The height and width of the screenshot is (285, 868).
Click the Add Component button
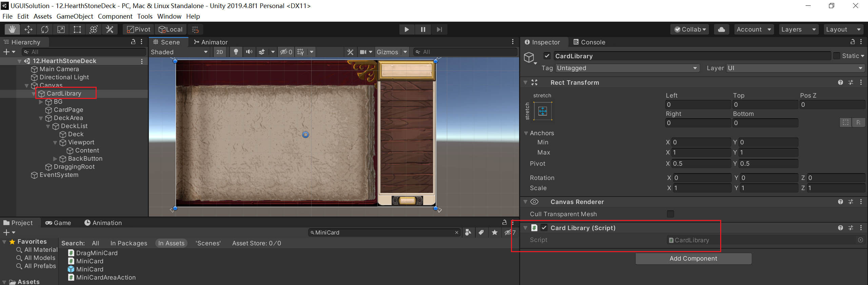click(x=693, y=259)
